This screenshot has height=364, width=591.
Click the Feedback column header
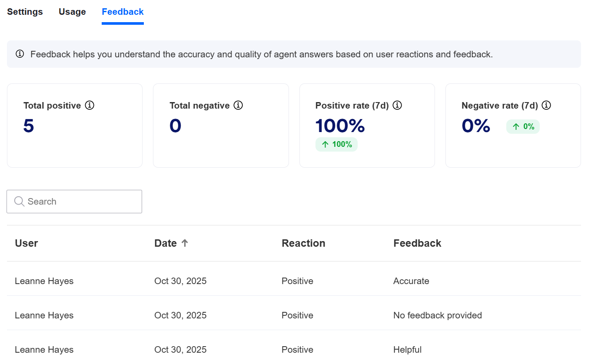pos(417,243)
